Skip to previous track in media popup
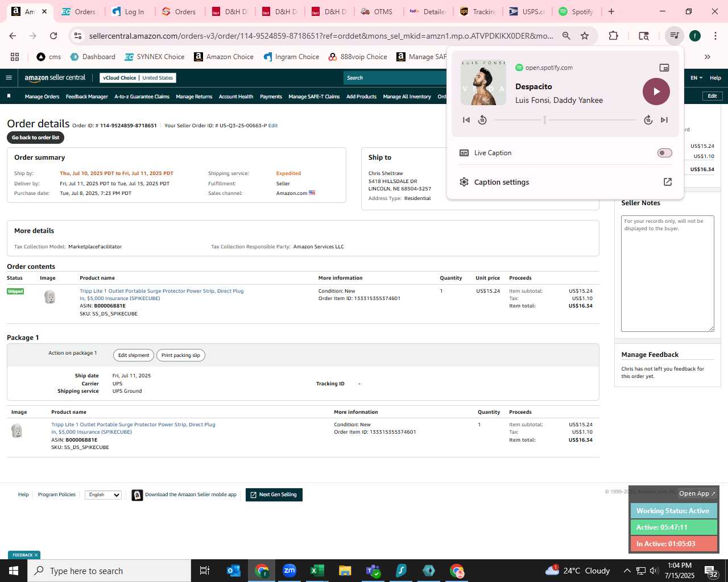This screenshot has width=728, height=582. tap(466, 120)
